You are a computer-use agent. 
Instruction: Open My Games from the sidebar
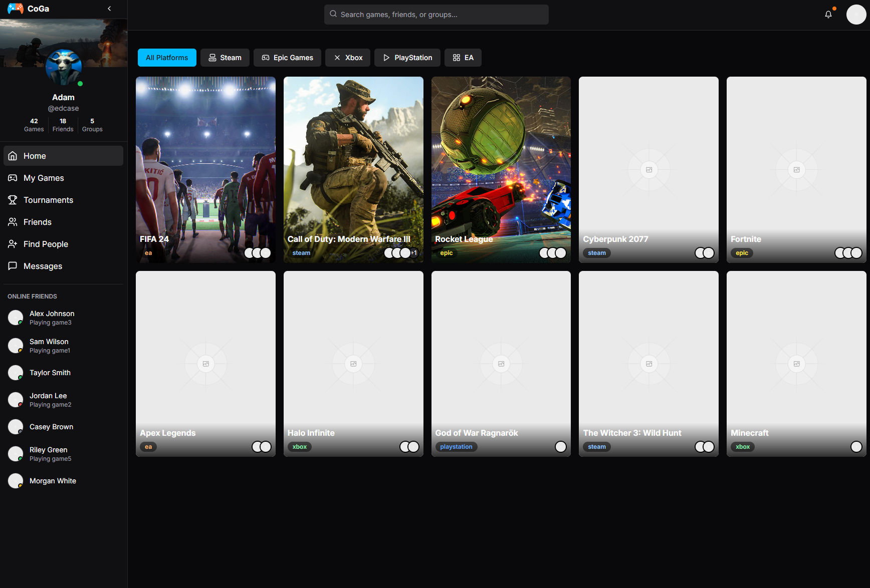coord(44,178)
